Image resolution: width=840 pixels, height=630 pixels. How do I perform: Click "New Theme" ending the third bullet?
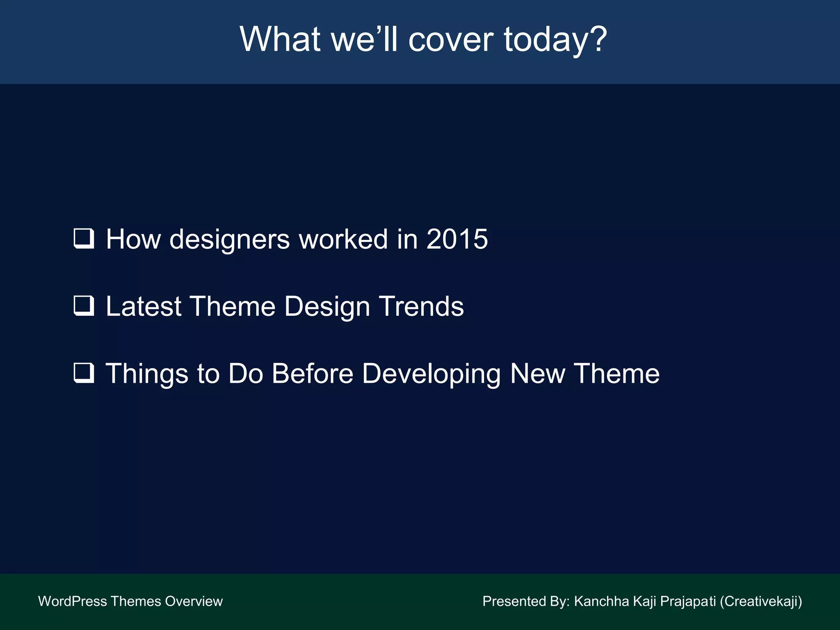pos(584,374)
